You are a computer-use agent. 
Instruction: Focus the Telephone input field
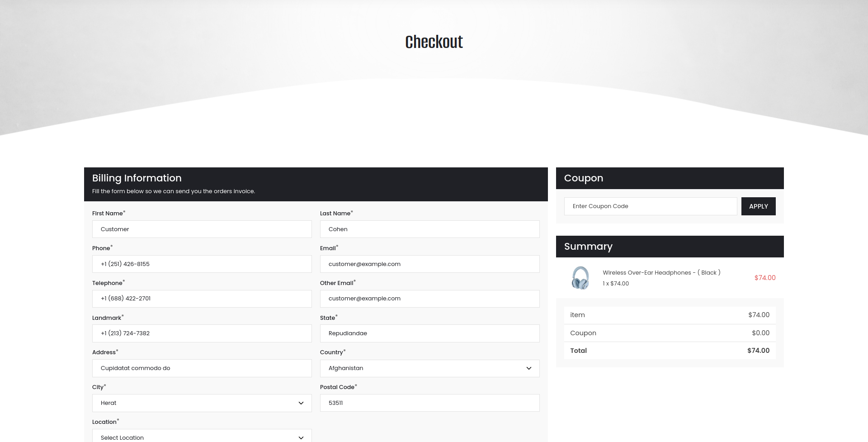[202, 299]
